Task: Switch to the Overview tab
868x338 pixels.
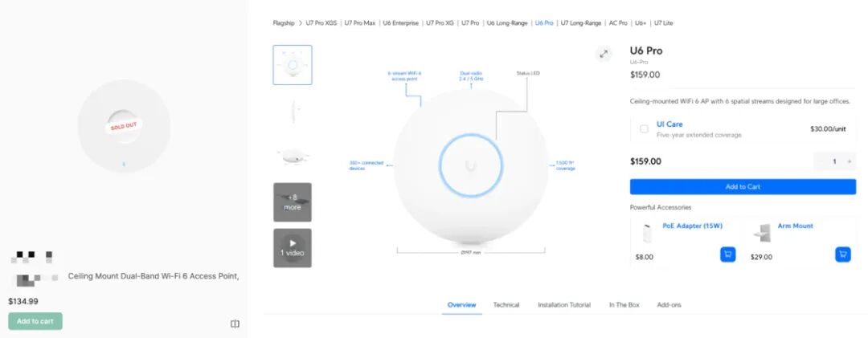Action: 461,305
